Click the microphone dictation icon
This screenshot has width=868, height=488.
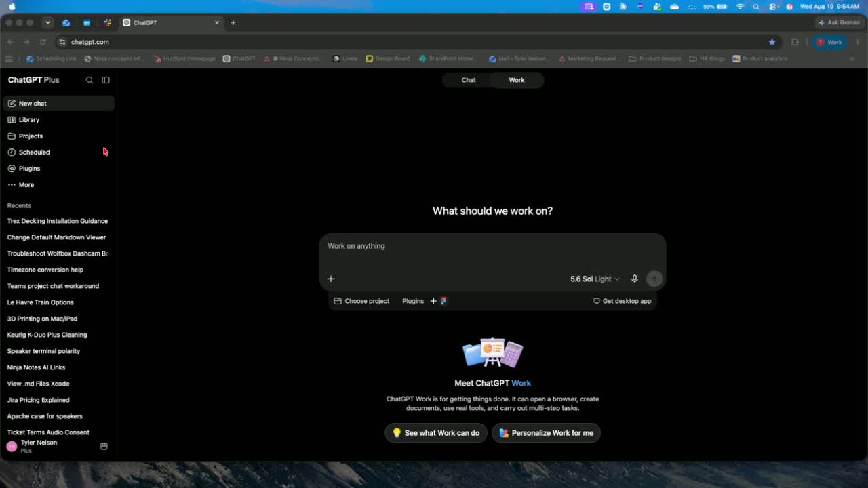click(x=635, y=279)
